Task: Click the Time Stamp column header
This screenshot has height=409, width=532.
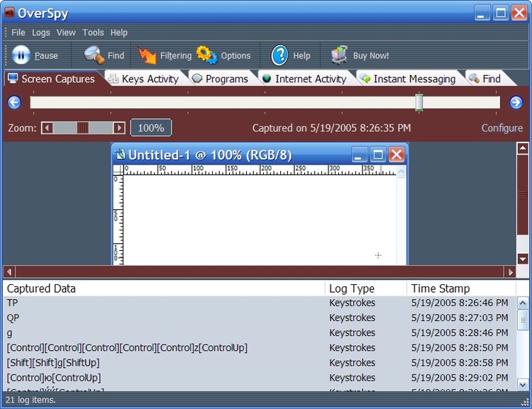Action: click(x=462, y=288)
